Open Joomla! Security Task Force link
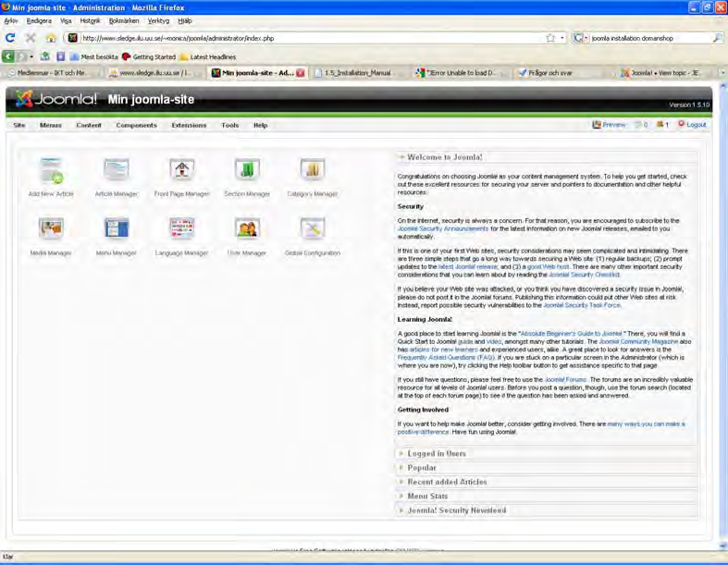This screenshot has height=565, width=728. tap(582, 305)
